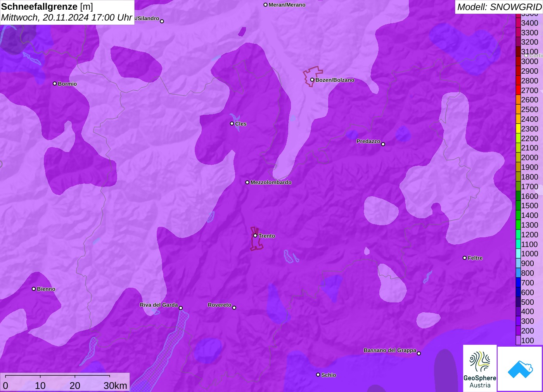Click the 3000 m legend color swatch

click(x=518, y=61)
